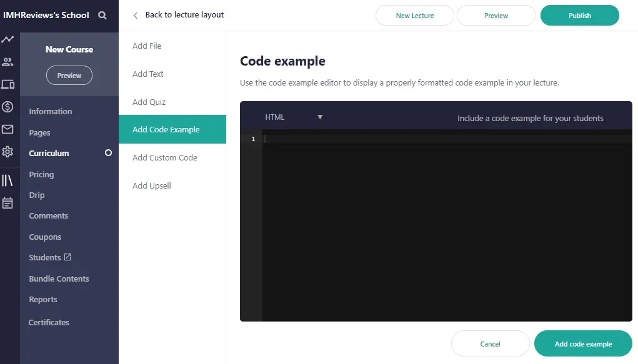Open the Courses library icon
638x364 pixels.
(7, 180)
